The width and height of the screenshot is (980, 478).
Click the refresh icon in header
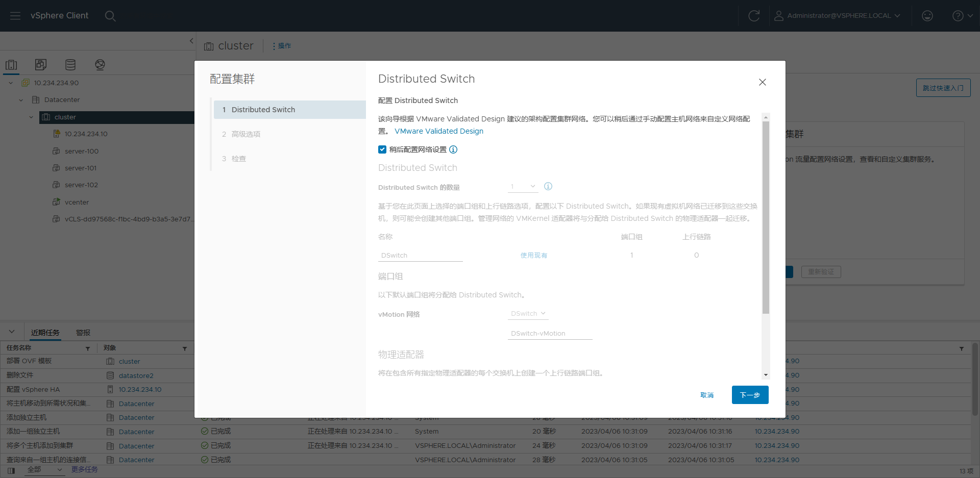pos(753,16)
